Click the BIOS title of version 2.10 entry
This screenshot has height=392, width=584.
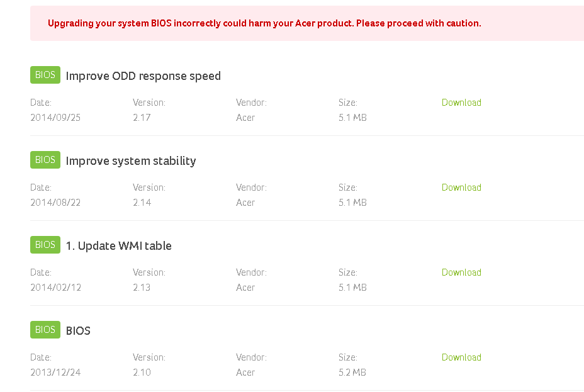coord(78,331)
